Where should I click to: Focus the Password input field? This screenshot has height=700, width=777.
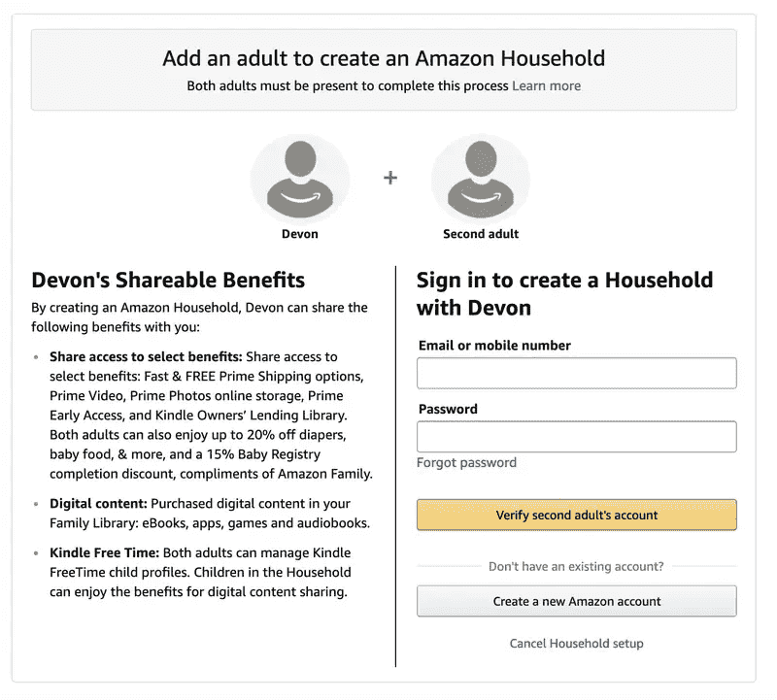(576, 437)
